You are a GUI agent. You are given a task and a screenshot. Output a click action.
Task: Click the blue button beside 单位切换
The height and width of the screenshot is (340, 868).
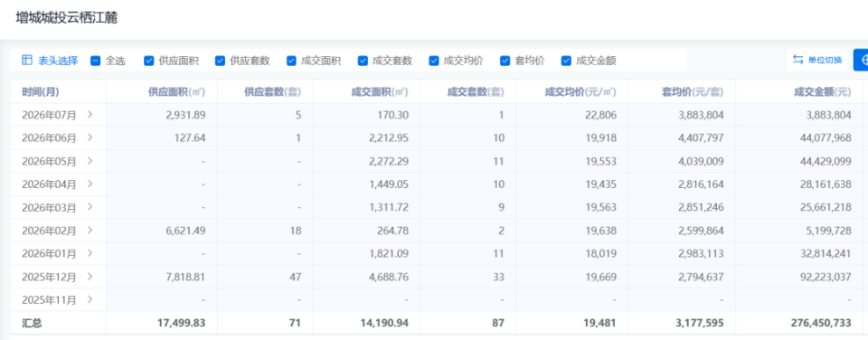click(861, 60)
